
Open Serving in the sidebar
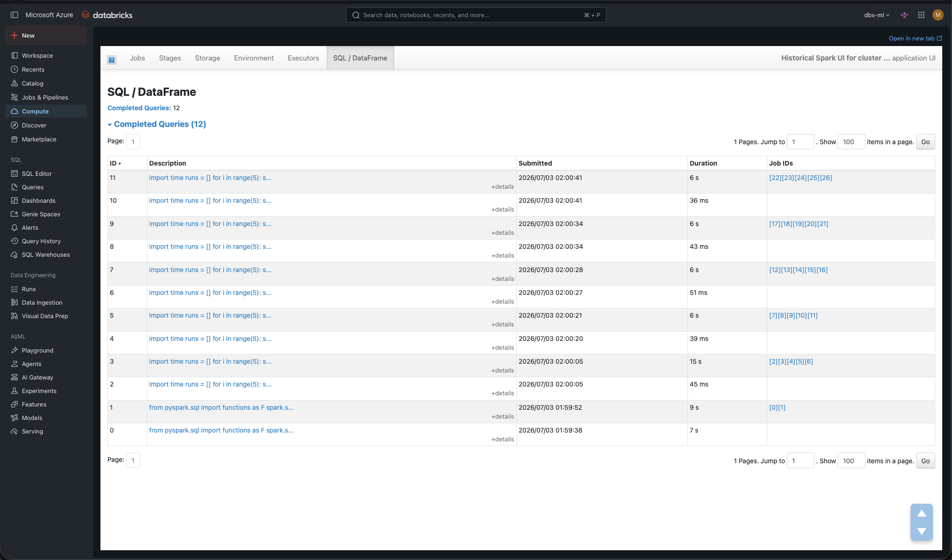tap(46, 431)
